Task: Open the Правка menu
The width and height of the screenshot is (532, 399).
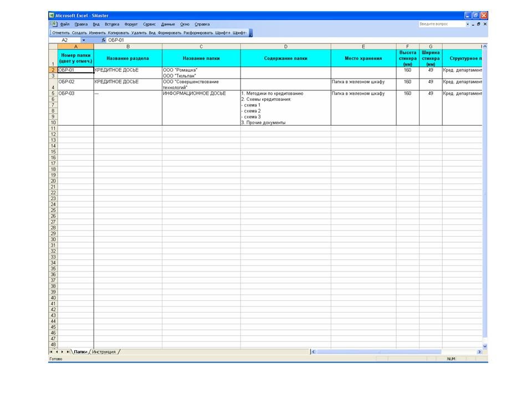Action: (81, 24)
